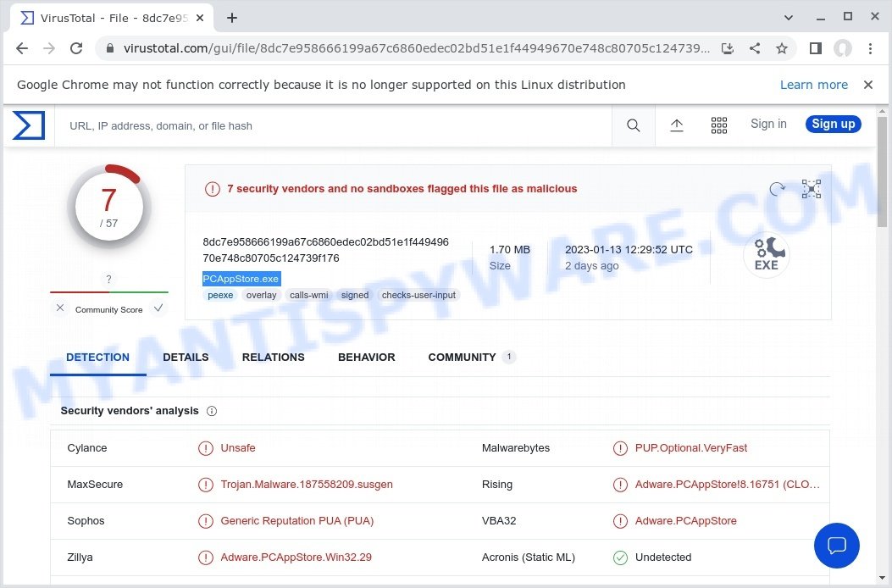The image size is (892, 588).
Task: Click the Sign in link
Action: tap(768, 124)
